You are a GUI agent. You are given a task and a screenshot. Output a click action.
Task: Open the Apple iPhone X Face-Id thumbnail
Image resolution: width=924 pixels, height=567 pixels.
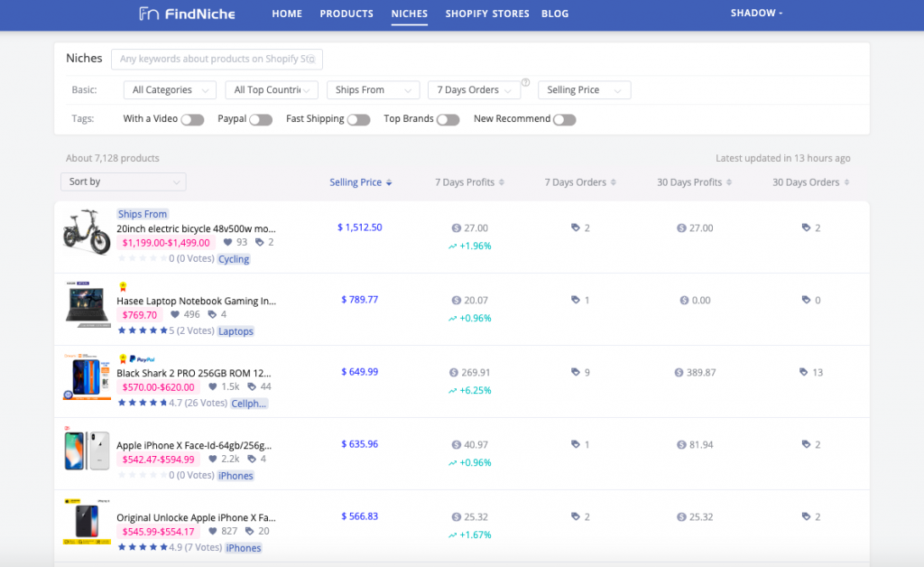click(x=88, y=450)
